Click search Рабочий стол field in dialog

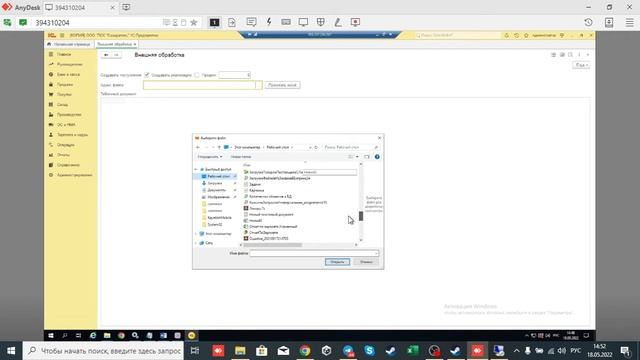point(351,147)
